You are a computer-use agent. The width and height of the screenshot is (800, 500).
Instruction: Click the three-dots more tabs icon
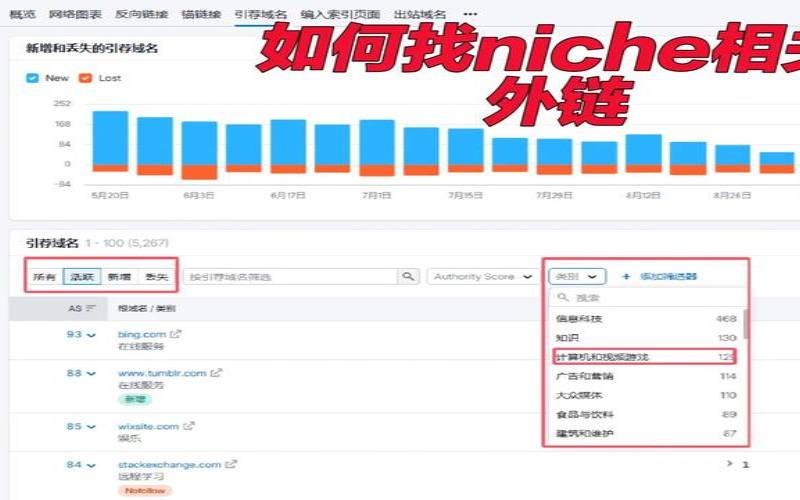(x=470, y=14)
